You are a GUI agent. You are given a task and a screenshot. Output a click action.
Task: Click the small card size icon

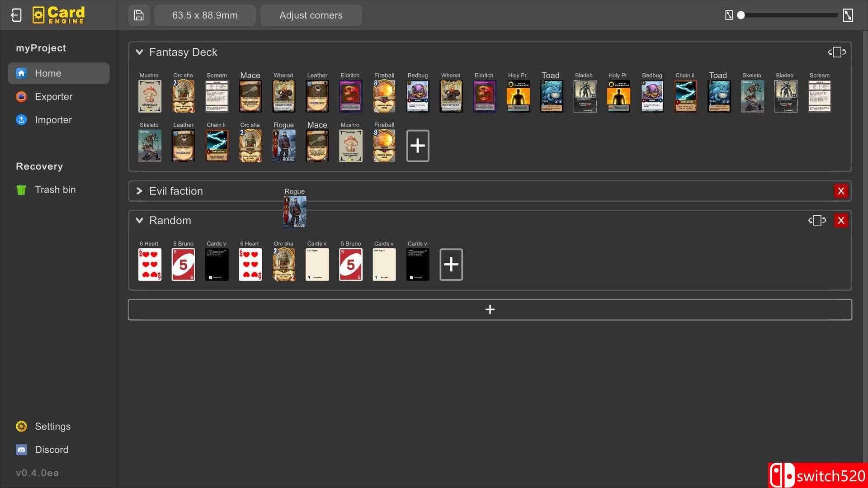[729, 15]
